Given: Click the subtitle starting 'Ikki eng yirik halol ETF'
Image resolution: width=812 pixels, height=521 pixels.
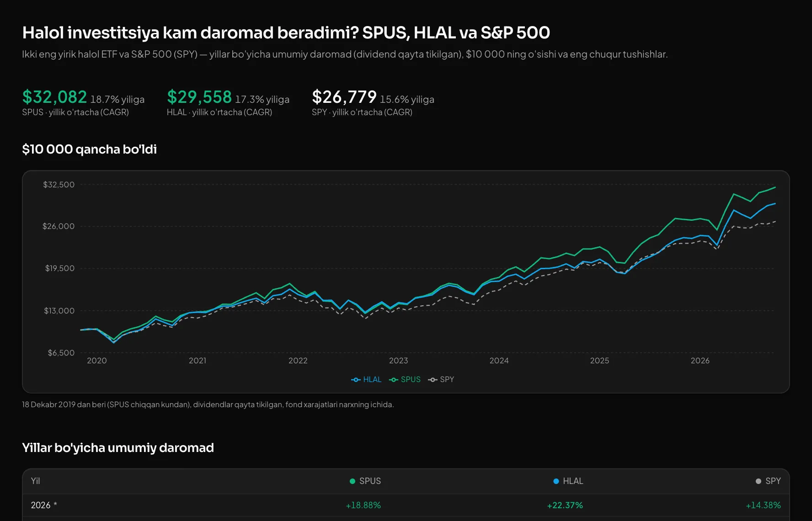Looking at the screenshot, I should tap(345, 54).
